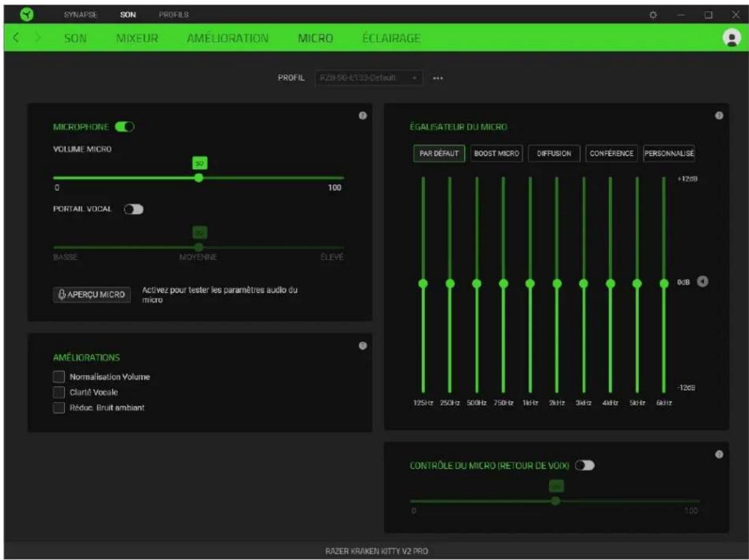749x560 pixels.
Task: Open the user account avatar
Action: 732,38
